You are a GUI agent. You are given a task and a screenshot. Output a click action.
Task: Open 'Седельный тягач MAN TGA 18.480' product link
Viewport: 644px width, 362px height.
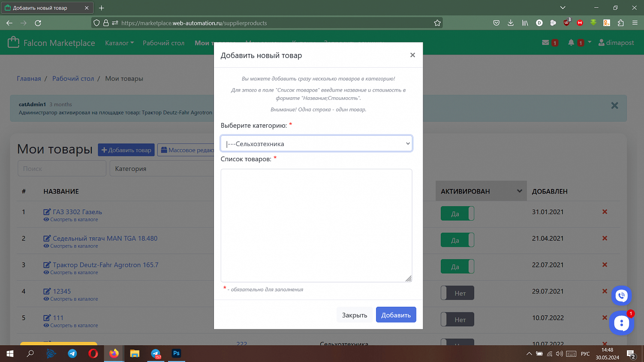[x=105, y=238]
